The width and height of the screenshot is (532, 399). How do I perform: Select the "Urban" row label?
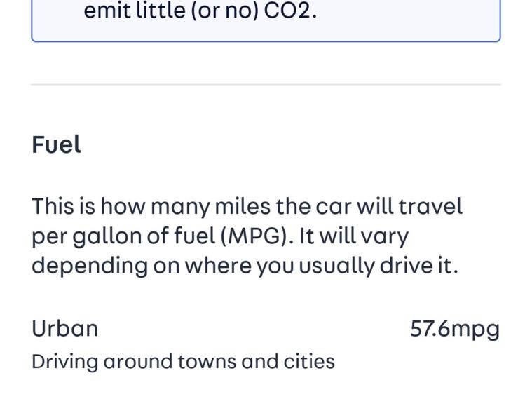pos(64,328)
